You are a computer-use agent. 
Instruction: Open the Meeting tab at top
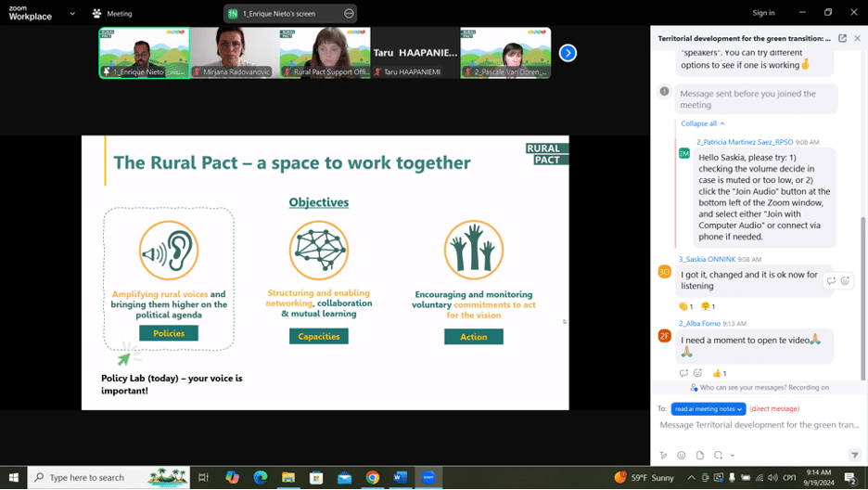coord(112,14)
